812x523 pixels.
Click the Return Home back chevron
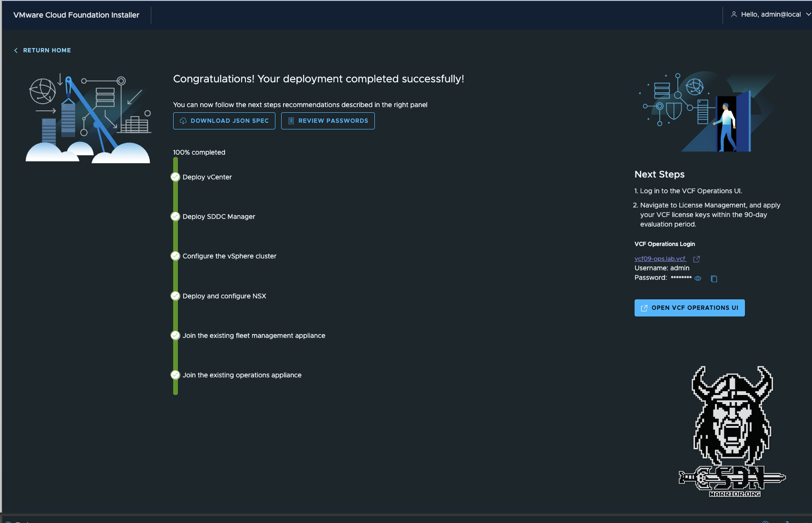[16, 50]
